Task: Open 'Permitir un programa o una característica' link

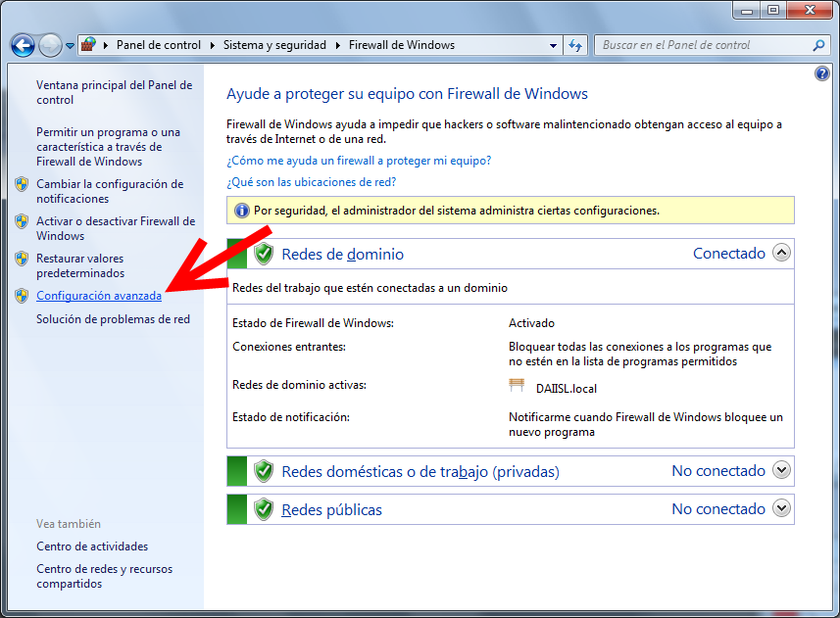Action: (108, 147)
